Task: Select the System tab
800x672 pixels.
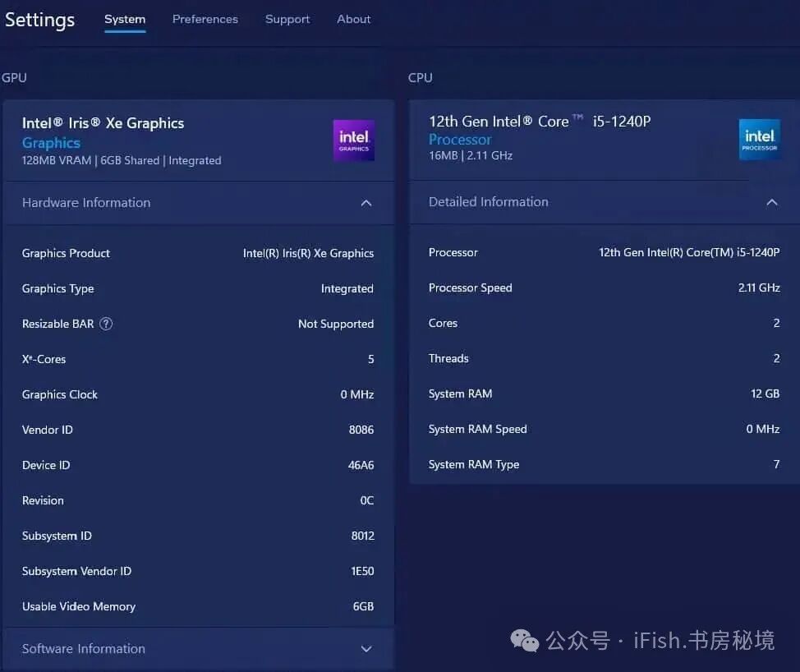Action: click(125, 19)
